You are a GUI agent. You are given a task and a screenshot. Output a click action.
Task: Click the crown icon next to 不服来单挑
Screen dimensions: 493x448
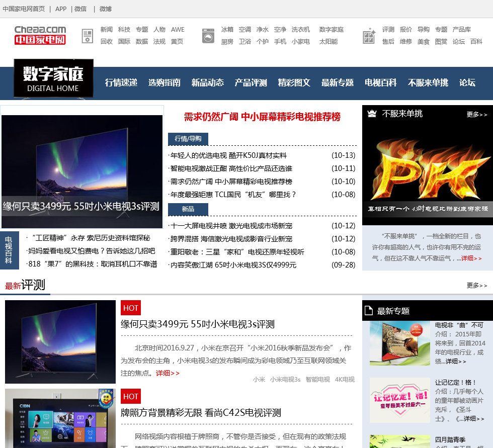372,114
